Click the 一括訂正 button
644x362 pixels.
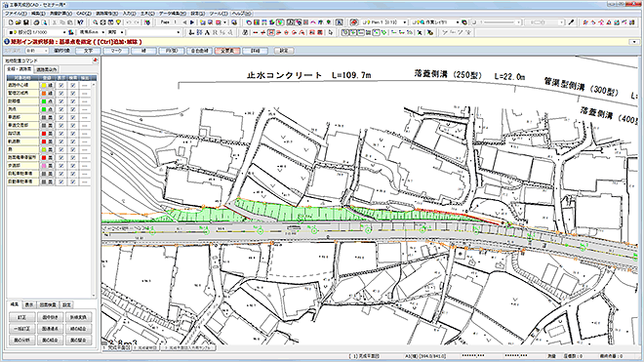[x=21, y=329]
